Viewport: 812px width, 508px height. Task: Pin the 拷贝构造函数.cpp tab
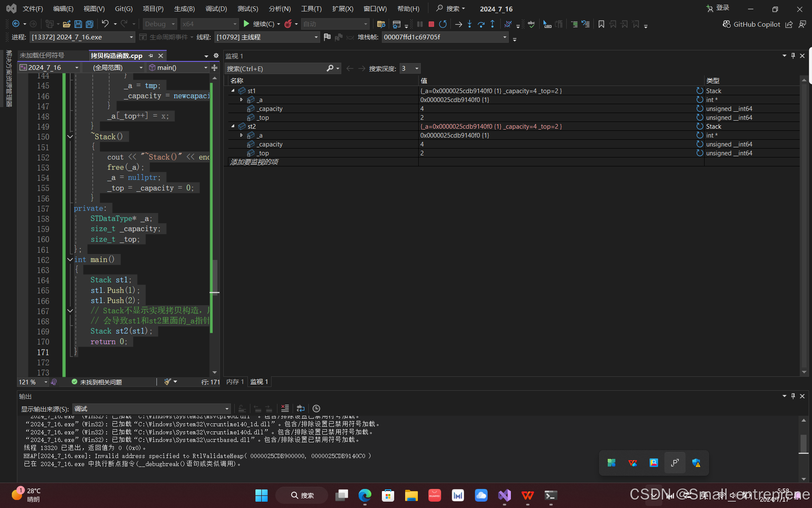[151, 56]
